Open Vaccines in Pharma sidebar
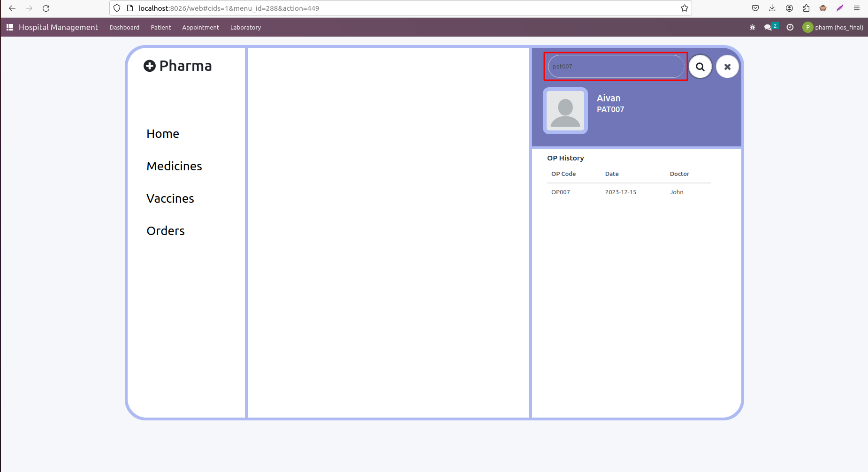The width and height of the screenshot is (868, 472). pos(170,198)
